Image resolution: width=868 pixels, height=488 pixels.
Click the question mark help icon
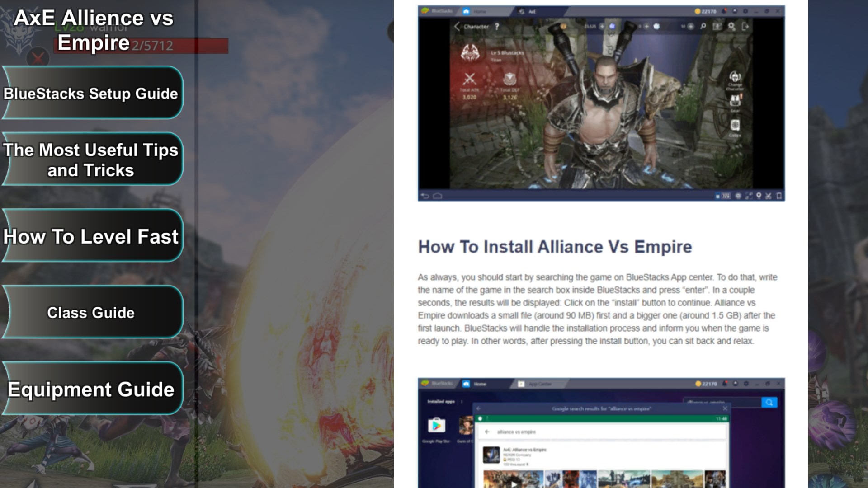(x=497, y=27)
